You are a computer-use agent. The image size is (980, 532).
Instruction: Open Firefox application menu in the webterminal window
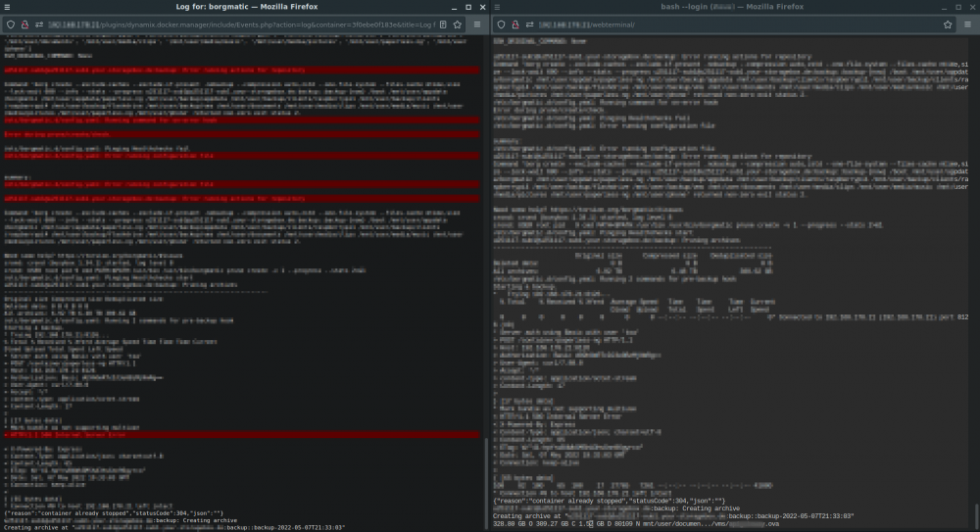tap(967, 24)
